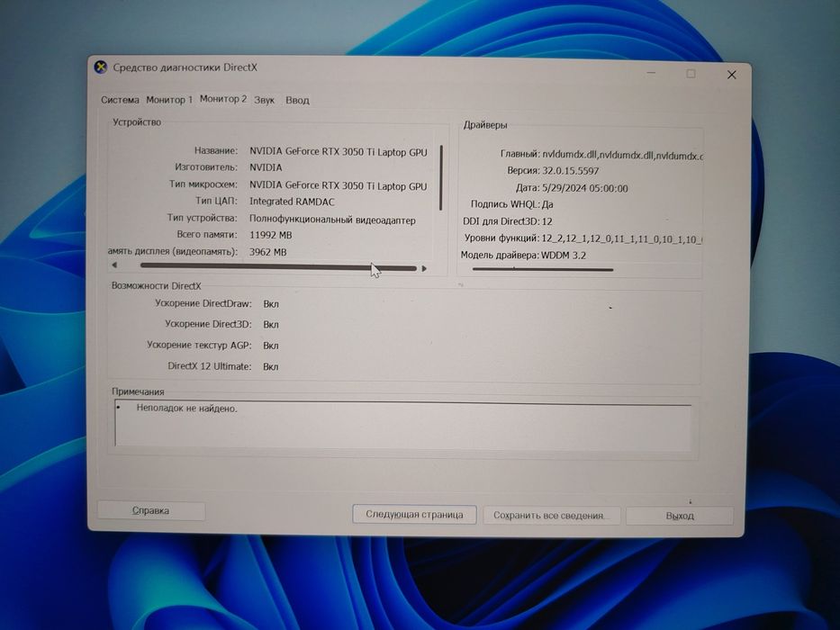Click total memory value '11992 MB'
This screenshot has height=630, width=840.
270,235
